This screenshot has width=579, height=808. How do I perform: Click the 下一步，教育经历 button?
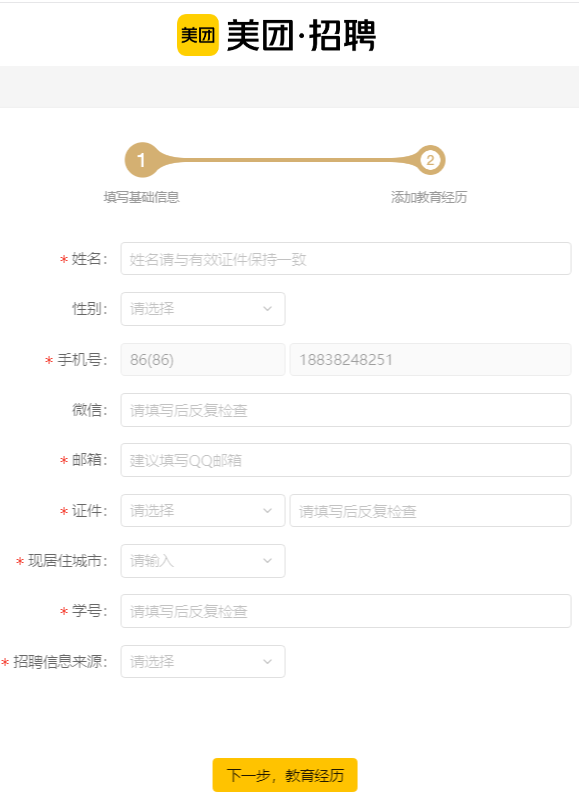285,775
